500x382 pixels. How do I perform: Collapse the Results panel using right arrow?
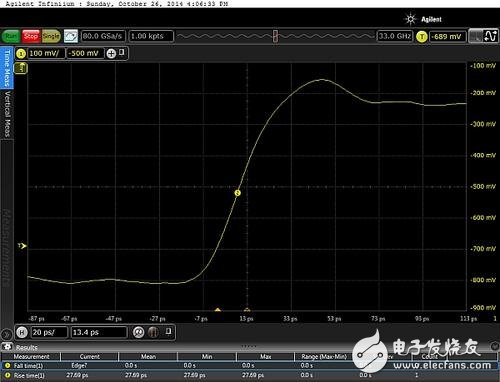495,347
